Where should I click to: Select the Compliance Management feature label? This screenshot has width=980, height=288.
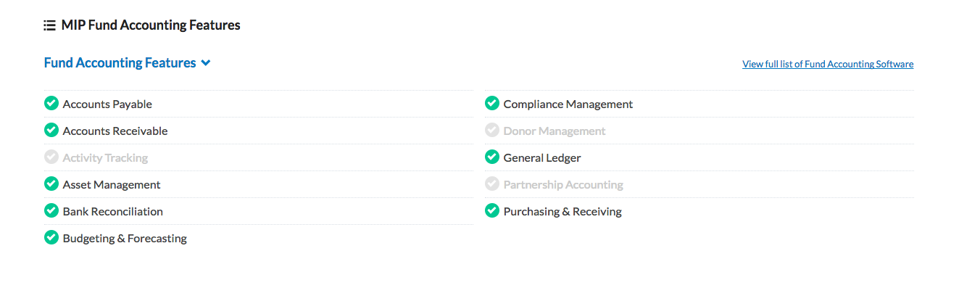(568, 104)
